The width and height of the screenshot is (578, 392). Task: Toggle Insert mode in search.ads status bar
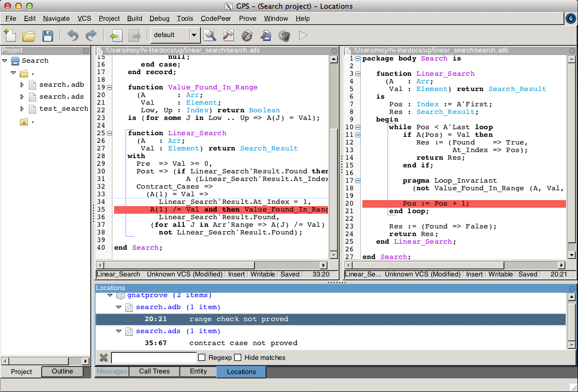pyautogui.click(x=236, y=274)
